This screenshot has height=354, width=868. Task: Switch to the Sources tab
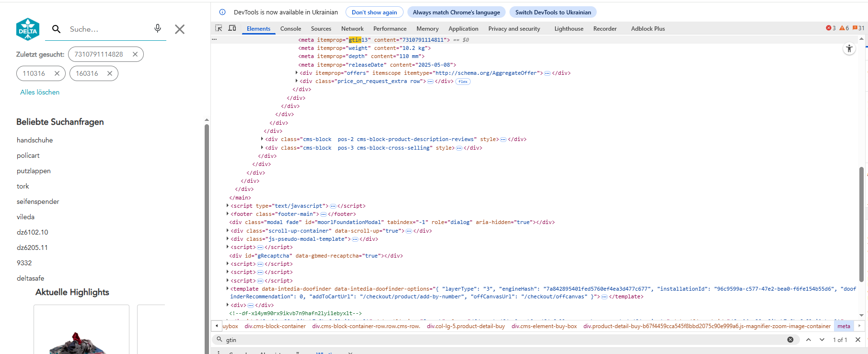click(321, 29)
